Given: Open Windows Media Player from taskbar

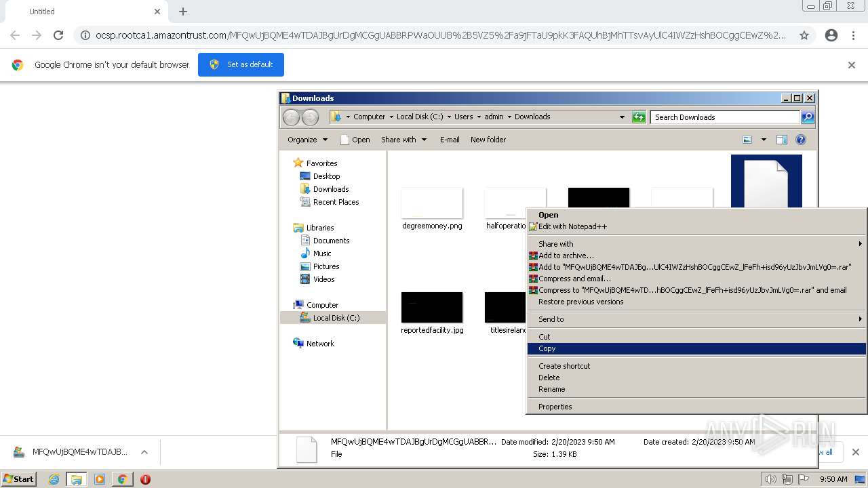Looking at the screenshot, I should click(x=100, y=479).
